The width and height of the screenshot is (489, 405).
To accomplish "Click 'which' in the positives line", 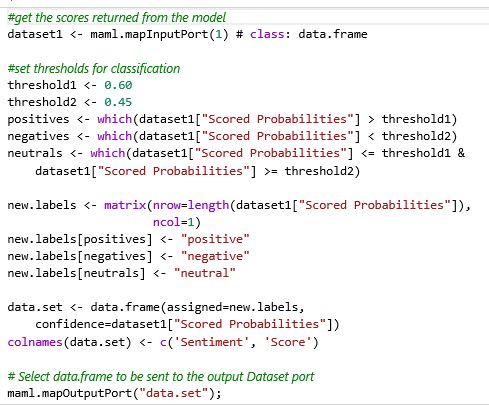I will 115,119.
